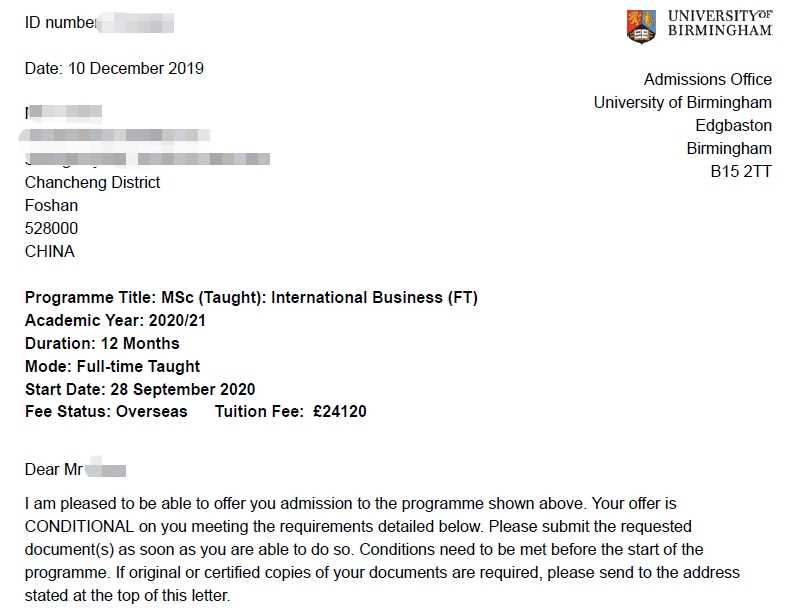Click the CHINA country line
Viewport: 787px width, 613px height.
coord(50,252)
